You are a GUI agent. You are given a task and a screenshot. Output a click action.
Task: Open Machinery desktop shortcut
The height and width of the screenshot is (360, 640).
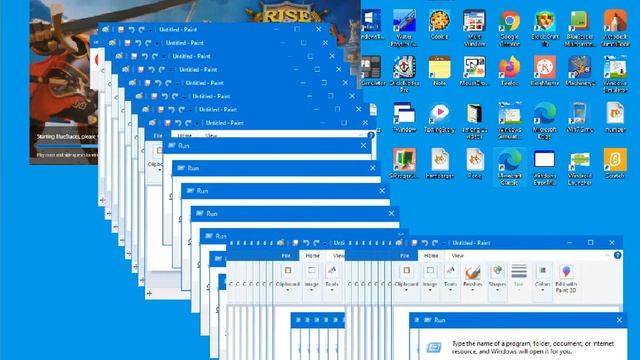(580, 71)
